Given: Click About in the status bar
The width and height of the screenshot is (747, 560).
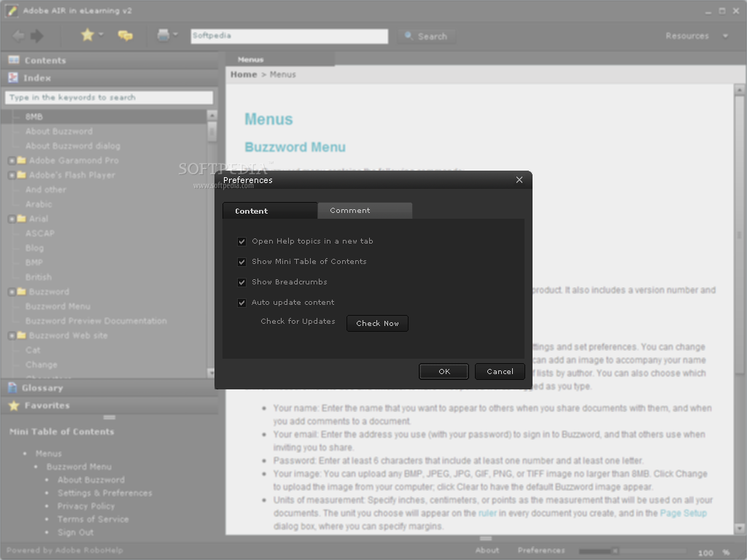Looking at the screenshot, I should click(x=487, y=550).
